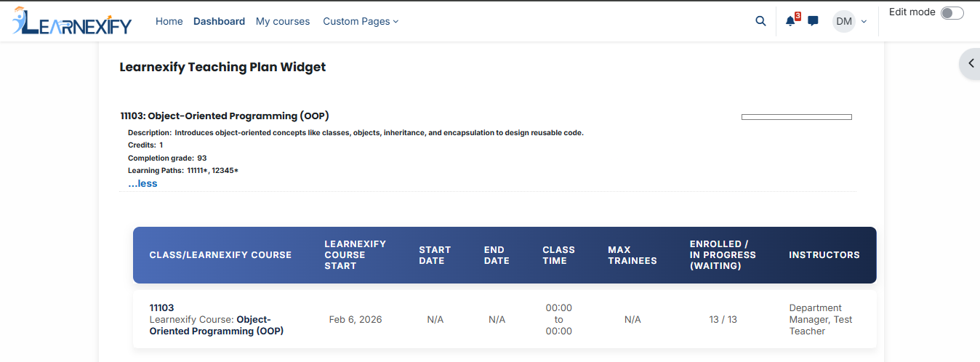Collapse the course details via ...less

click(142, 183)
